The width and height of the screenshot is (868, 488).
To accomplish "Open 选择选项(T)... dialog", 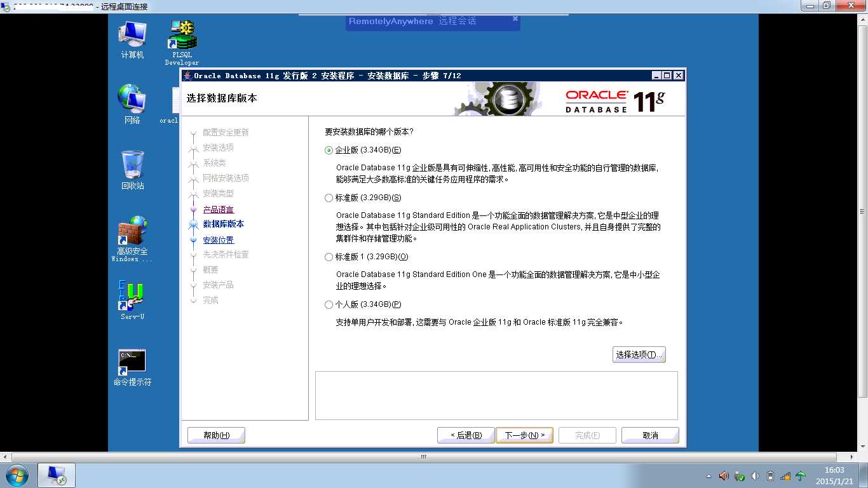I will [639, 355].
